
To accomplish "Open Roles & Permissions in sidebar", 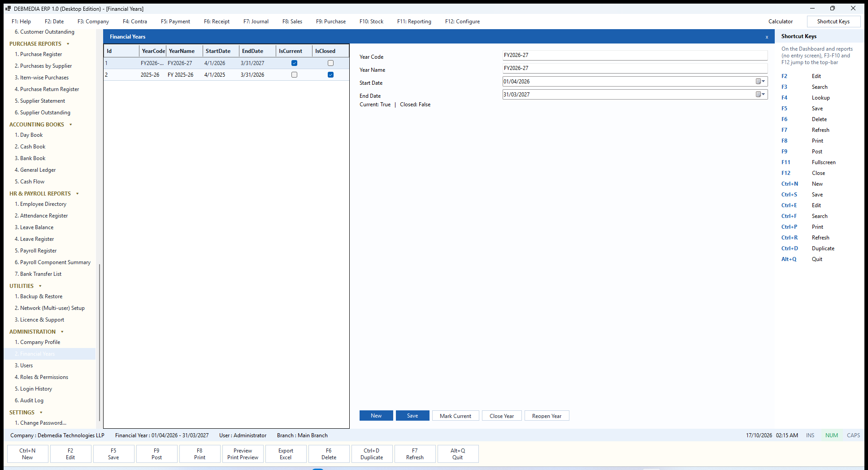I will [x=42, y=377].
